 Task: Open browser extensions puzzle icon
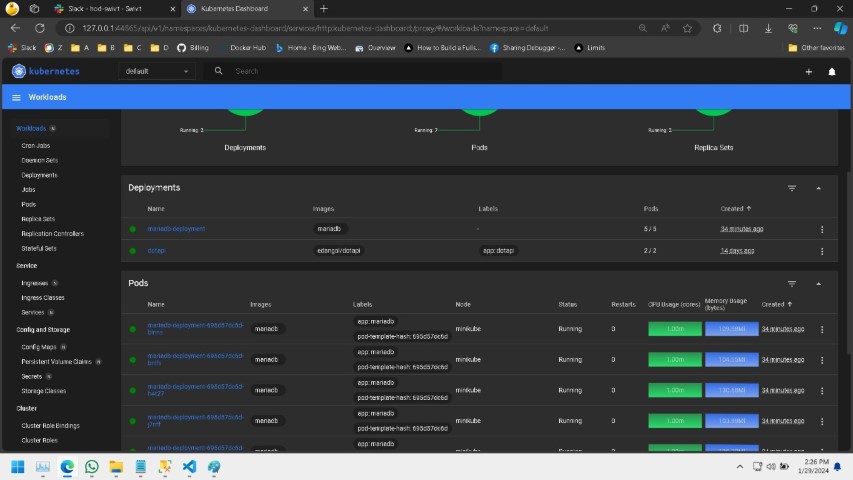pos(717,28)
